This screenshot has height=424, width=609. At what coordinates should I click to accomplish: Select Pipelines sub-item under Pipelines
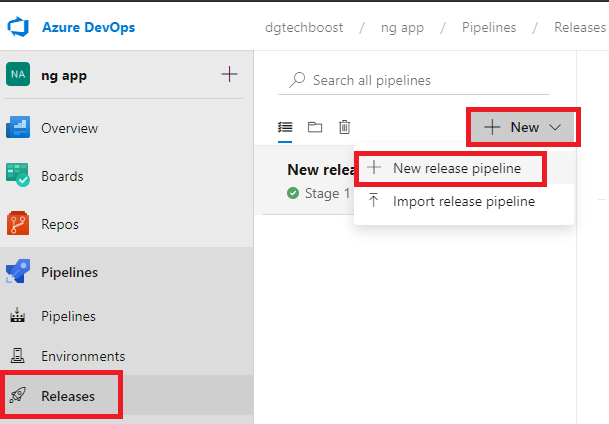click(68, 316)
